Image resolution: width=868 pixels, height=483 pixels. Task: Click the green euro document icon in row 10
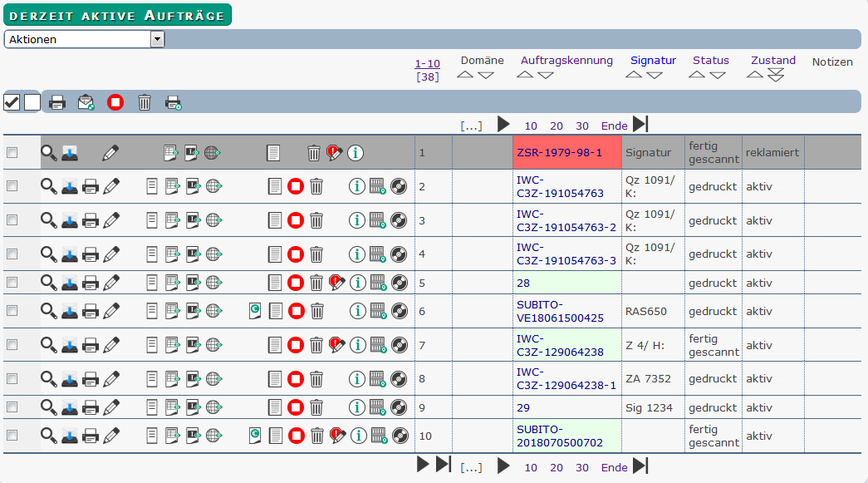255,436
